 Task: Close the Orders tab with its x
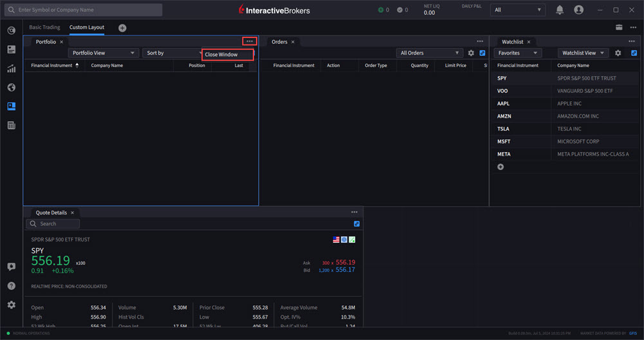[x=293, y=42]
